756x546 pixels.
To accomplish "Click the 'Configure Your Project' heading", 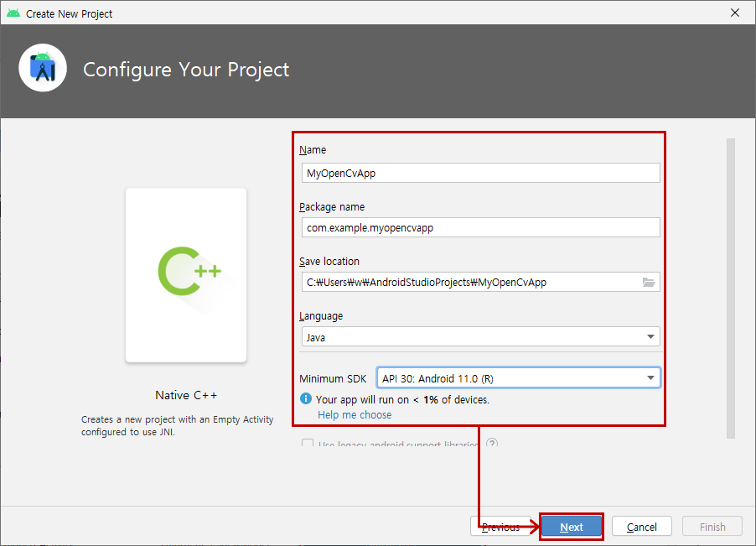I will click(x=186, y=70).
